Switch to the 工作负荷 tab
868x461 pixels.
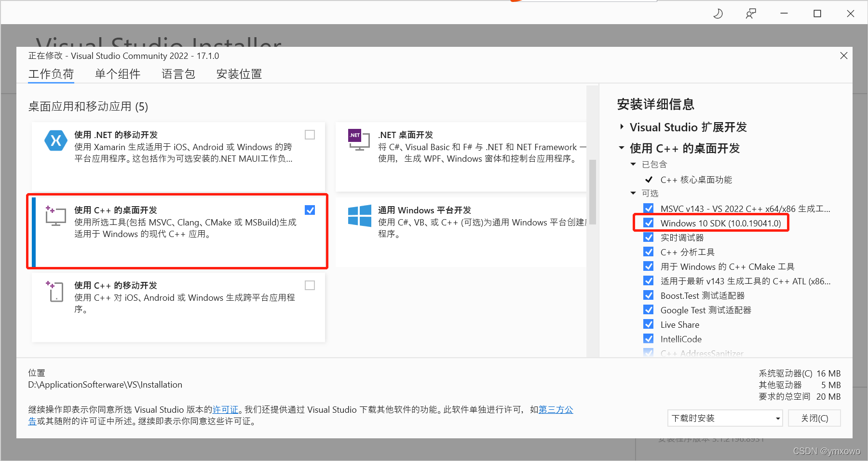pos(51,74)
